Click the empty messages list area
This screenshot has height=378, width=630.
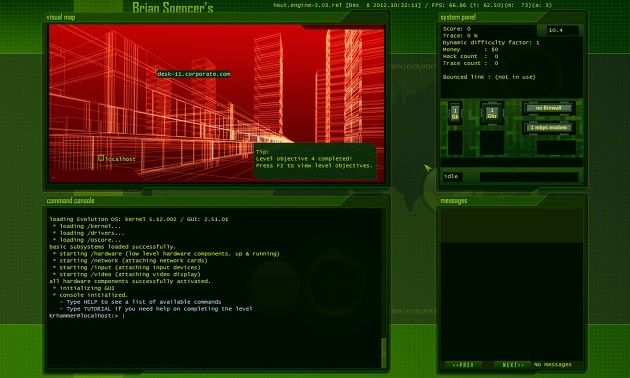(511, 283)
